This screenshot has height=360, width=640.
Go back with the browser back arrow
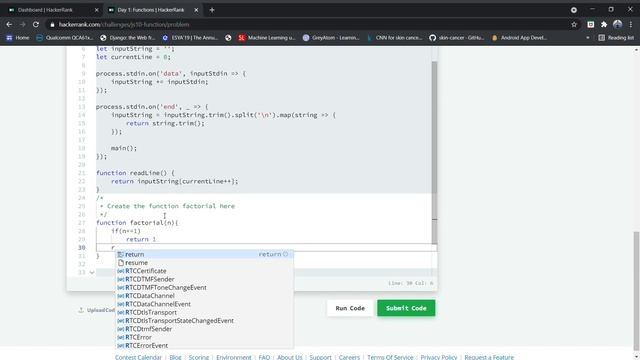9,24
